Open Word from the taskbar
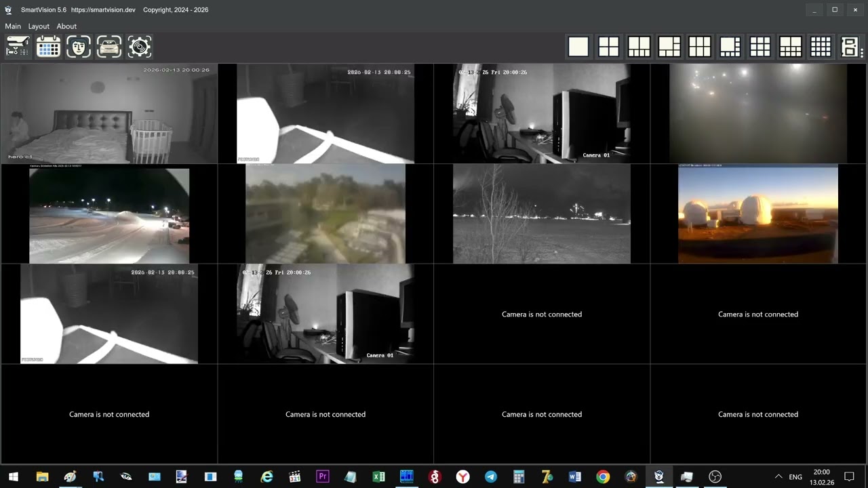This screenshot has height=488, width=868. click(575, 476)
